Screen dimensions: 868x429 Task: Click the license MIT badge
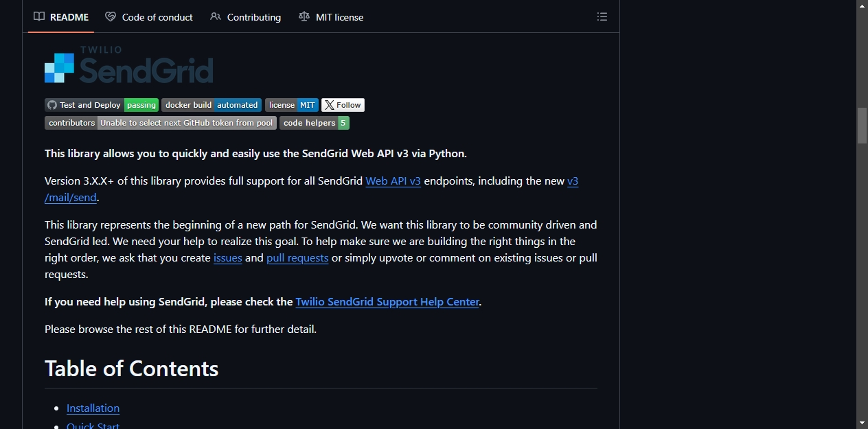click(292, 105)
